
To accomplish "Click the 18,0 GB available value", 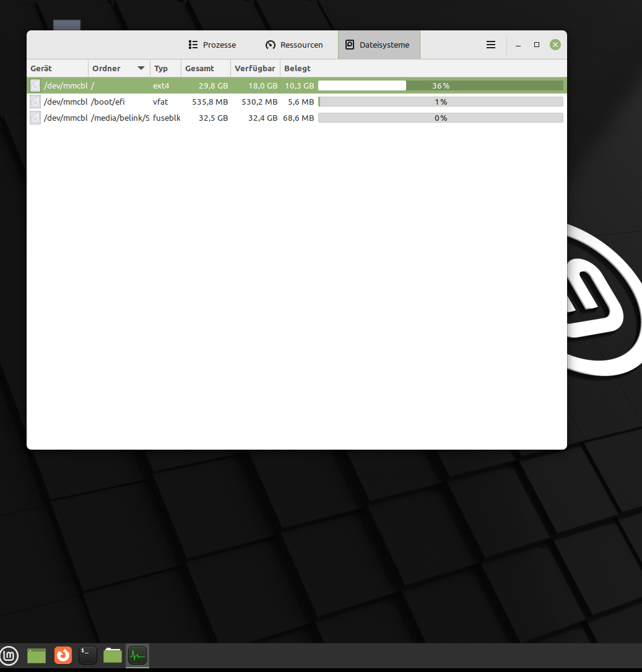I will point(263,85).
